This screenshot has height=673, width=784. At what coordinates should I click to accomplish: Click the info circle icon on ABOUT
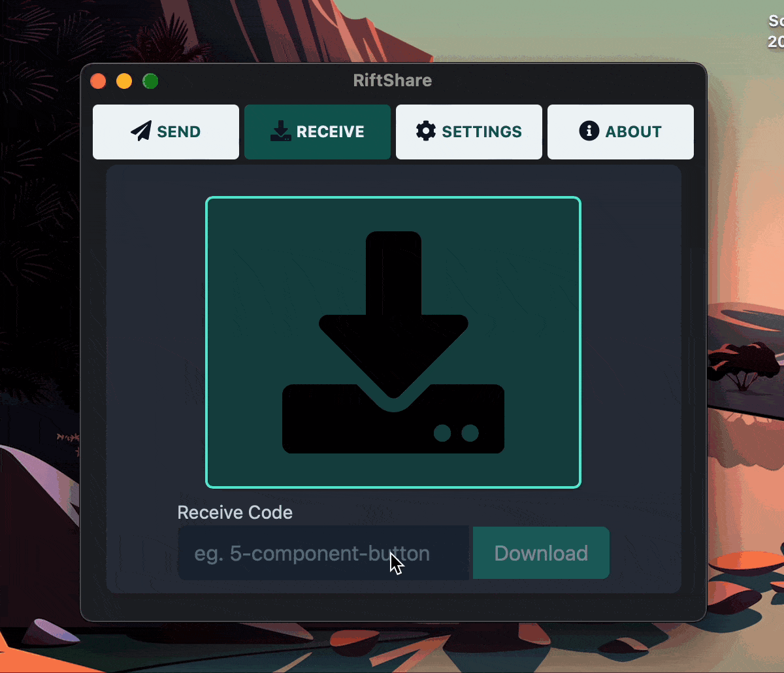[x=589, y=131]
